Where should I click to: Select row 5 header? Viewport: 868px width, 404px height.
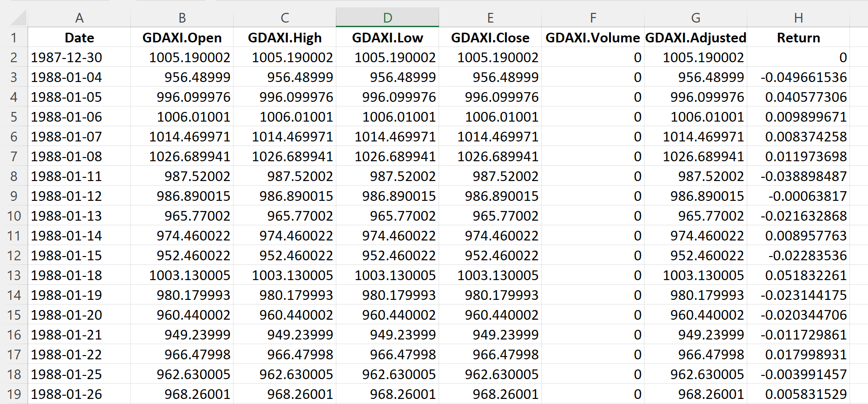(14, 117)
